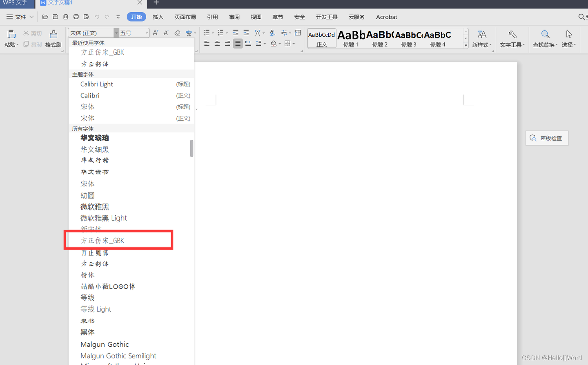
Task: Click the redo arrow icon
Action: point(107,17)
